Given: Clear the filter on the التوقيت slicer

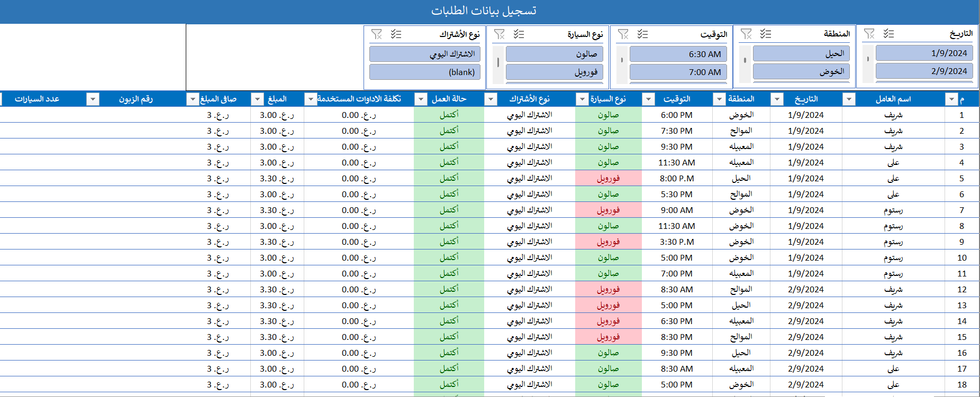Looking at the screenshot, I should [623, 34].
